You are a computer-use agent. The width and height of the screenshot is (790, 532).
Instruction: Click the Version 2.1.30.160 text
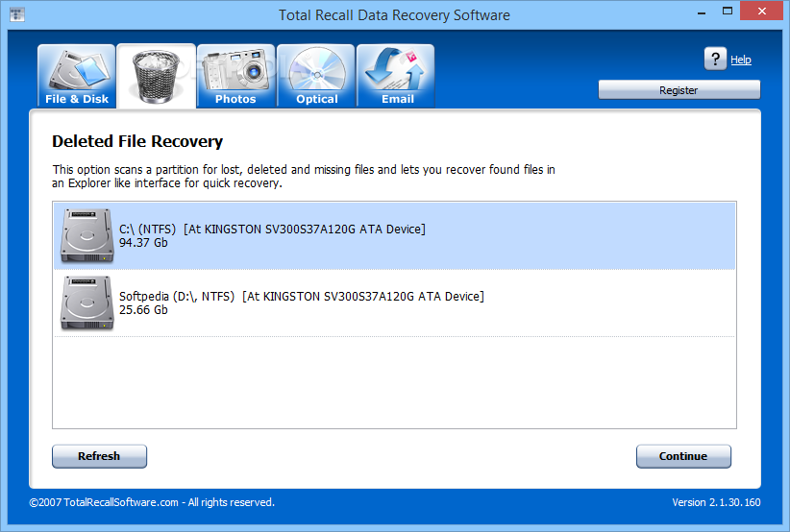tap(716, 502)
